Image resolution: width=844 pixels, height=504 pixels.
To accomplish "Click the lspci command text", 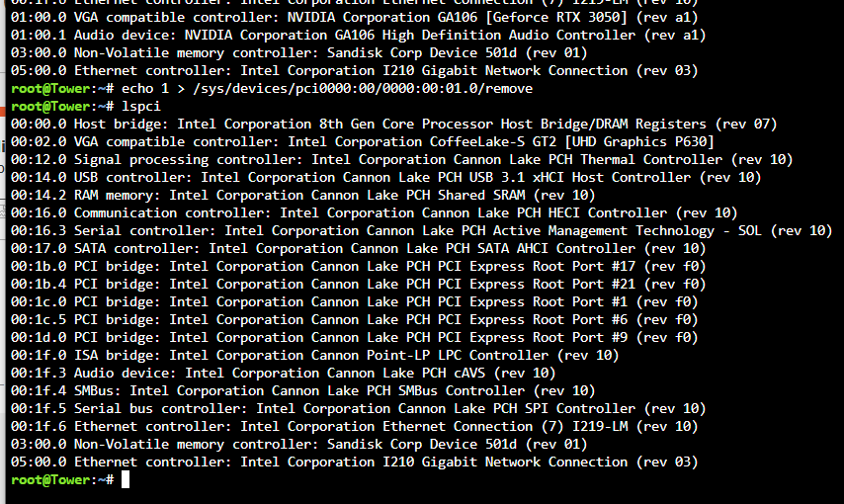I will click(x=141, y=106).
